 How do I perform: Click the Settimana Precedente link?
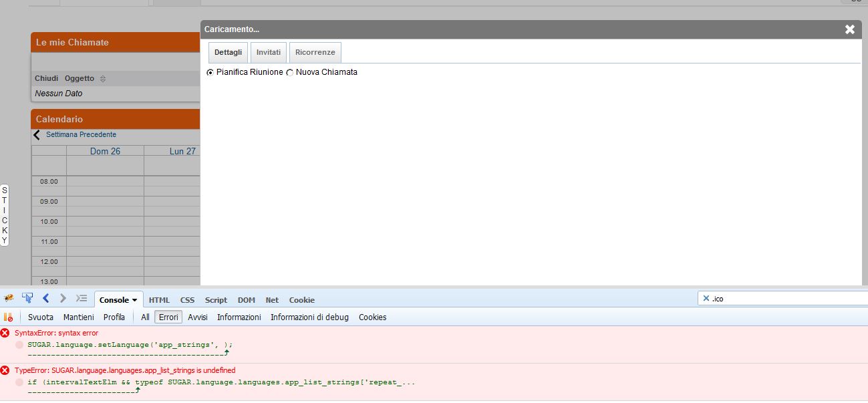point(81,134)
